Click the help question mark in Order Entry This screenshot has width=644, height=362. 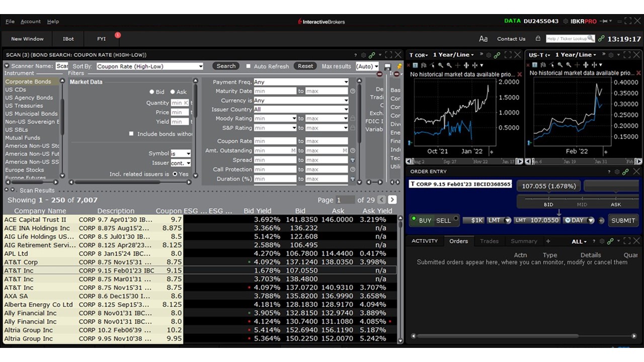point(609,171)
